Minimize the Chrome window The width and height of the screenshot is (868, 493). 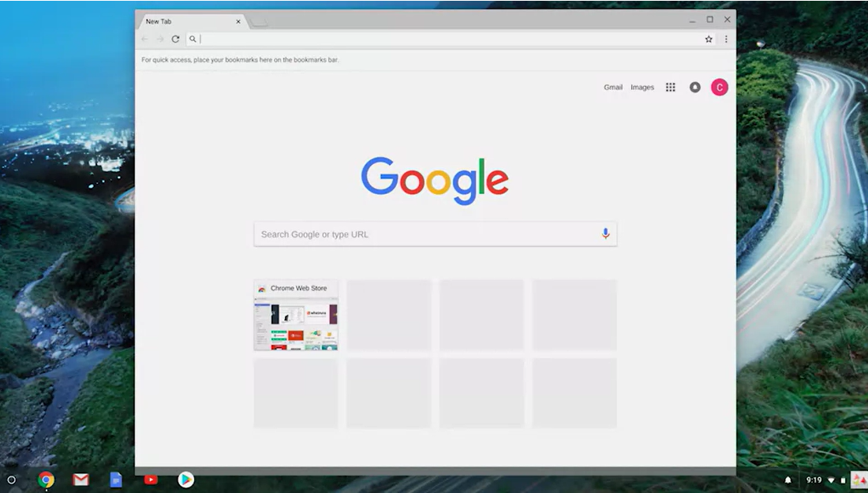tap(692, 21)
